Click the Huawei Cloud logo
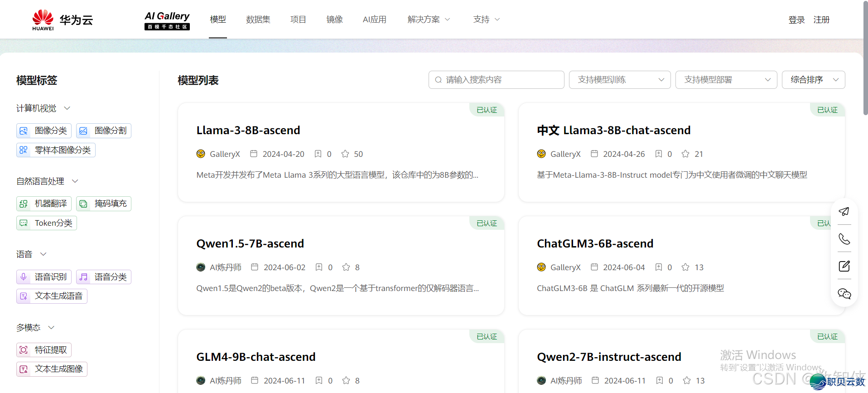Image resolution: width=868 pixels, height=393 pixels. [x=63, y=20]
